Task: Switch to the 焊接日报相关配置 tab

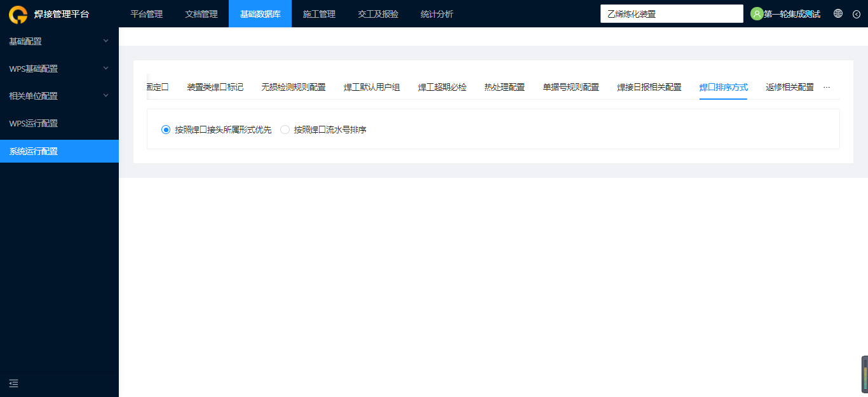Action: (x=649, y=87)
